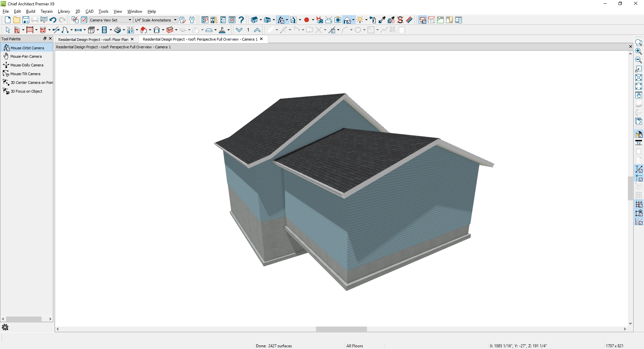
Task: Select the Pan Window hand tool
Action: 639,95
